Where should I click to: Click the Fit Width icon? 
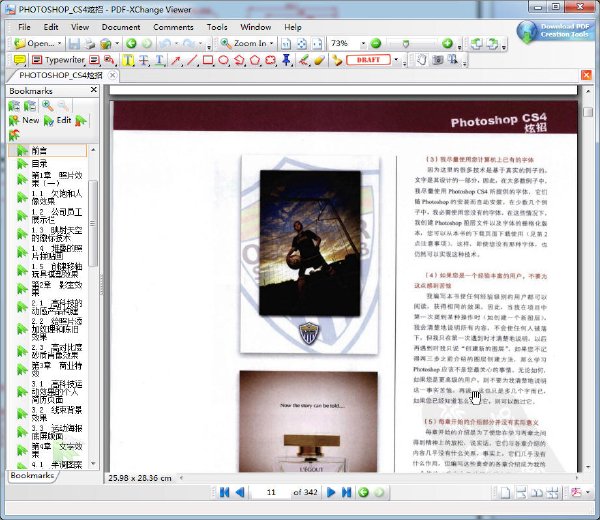click(x=317, y=44)
